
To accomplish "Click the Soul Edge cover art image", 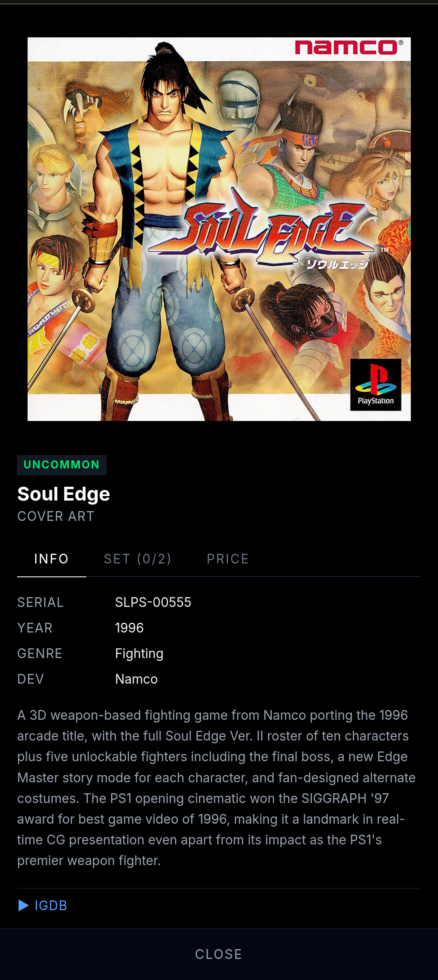I will pos(219,229).
